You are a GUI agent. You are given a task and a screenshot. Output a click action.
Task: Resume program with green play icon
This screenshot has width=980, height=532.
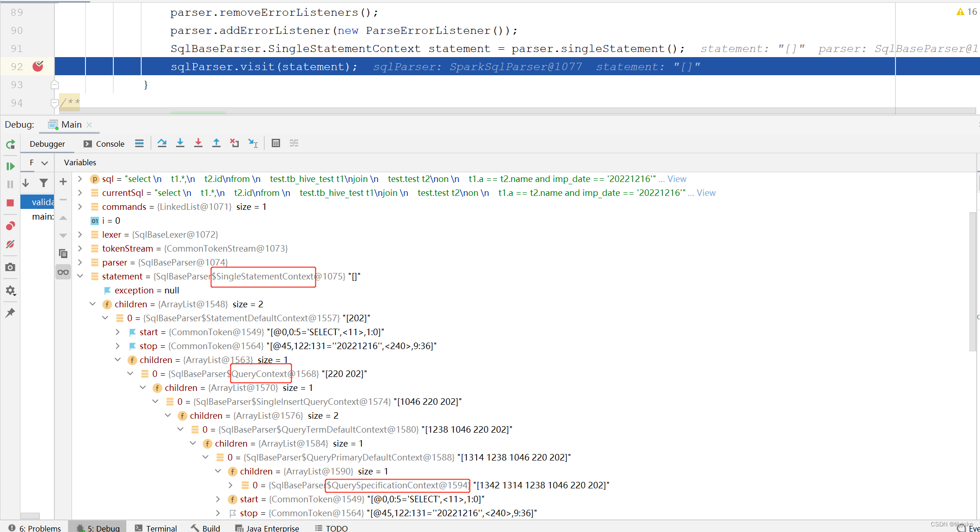pyautogui.click(x=10, y=166)
